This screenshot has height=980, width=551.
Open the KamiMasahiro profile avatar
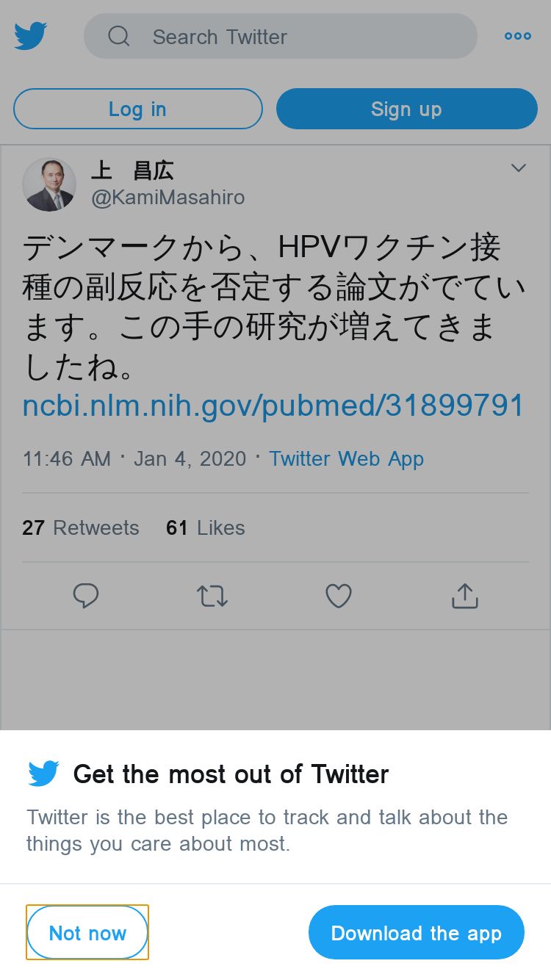(49, 184)
